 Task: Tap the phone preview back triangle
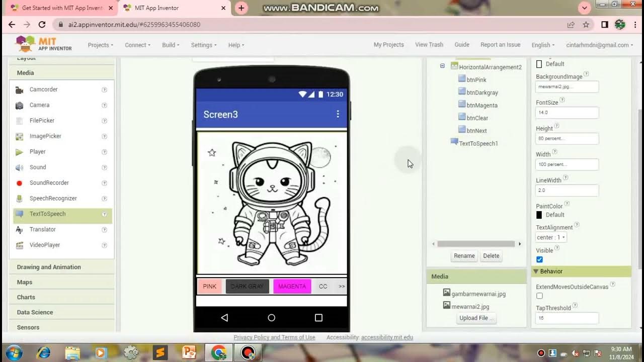click(x=224, y=318)
